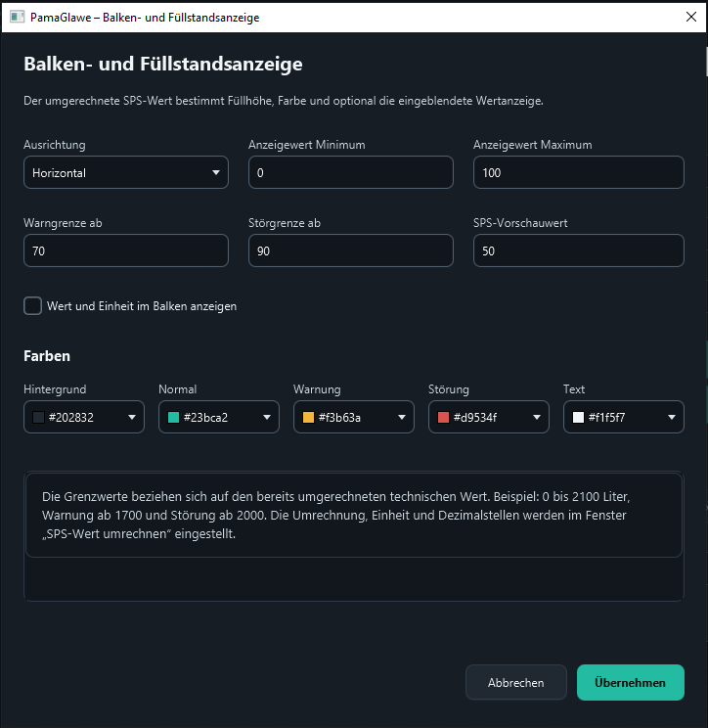Click the teal Normal color swatch

pyautogui.click(x=173, y=418)
